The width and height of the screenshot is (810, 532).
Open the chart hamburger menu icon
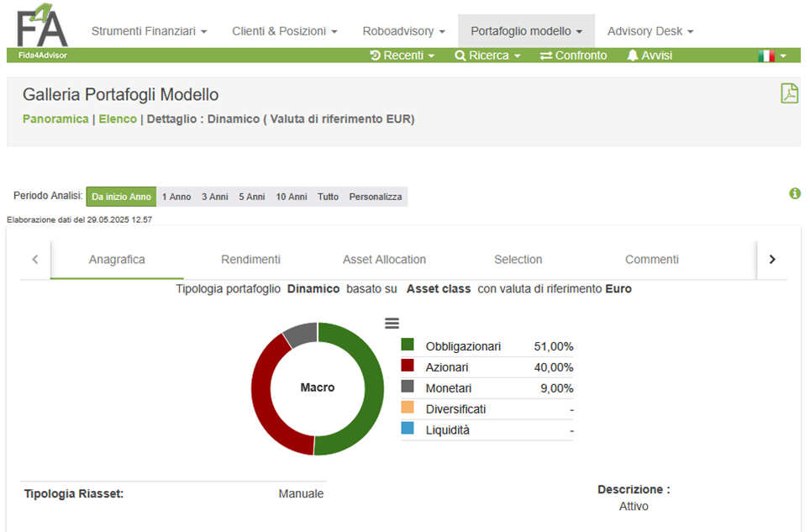point(392,324)
